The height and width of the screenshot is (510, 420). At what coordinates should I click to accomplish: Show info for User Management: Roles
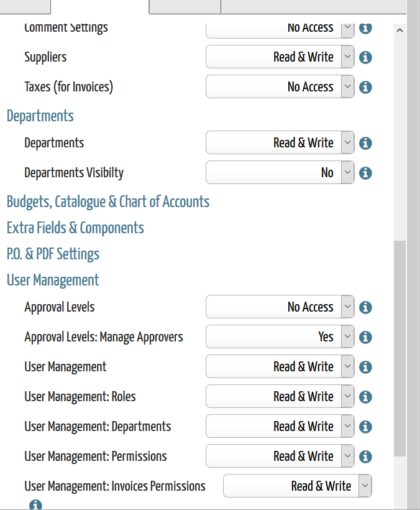pyautogui.click(x=365, y=397)
